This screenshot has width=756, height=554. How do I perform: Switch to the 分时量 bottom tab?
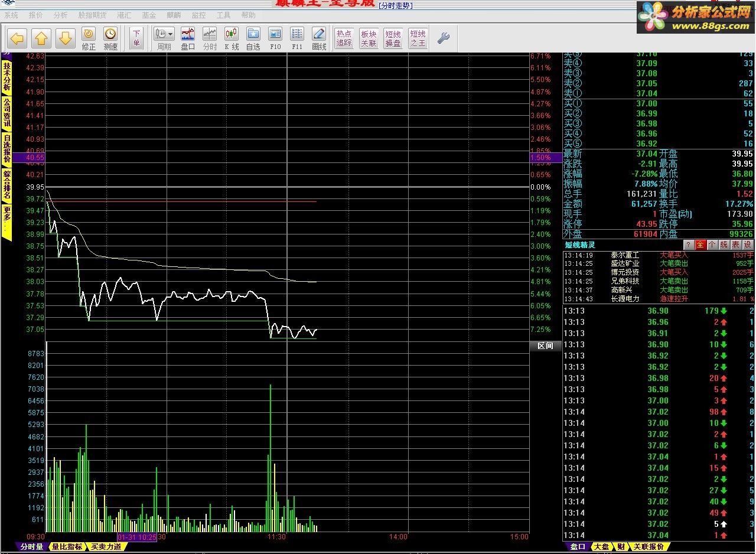pyautogui.click(x=32, y=547)
